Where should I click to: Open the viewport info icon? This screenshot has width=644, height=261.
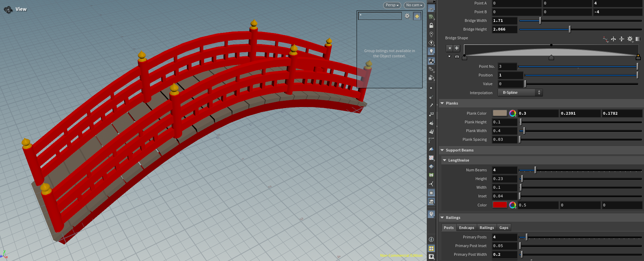click(431, 239)
